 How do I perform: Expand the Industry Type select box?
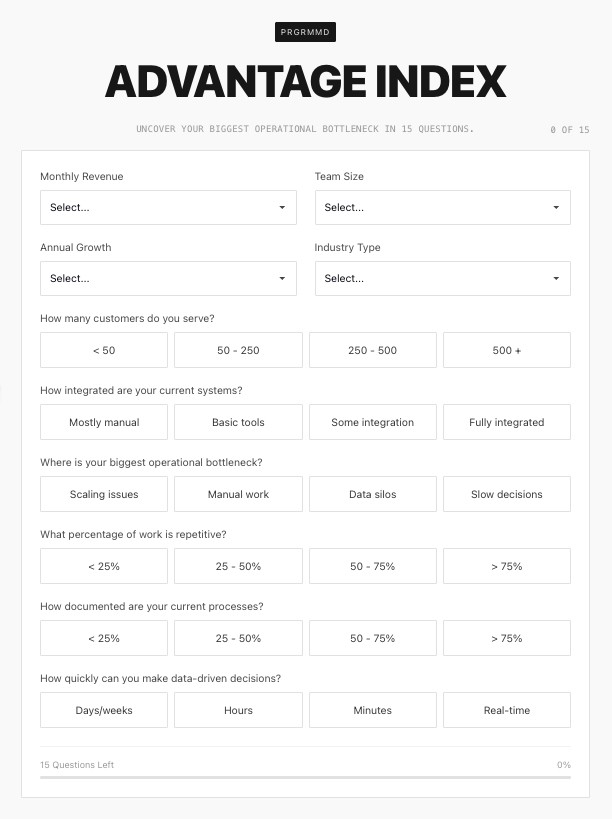click(x=442, y=279)
